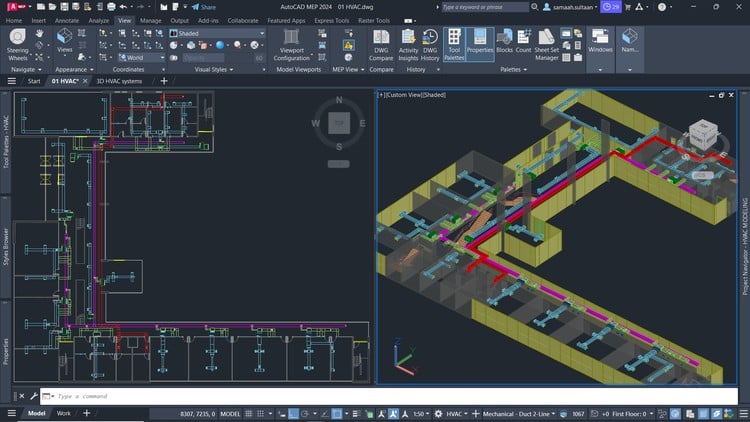Focus the keyword search field
This screenshot has height=422, width=750.
tap(485, 7)
